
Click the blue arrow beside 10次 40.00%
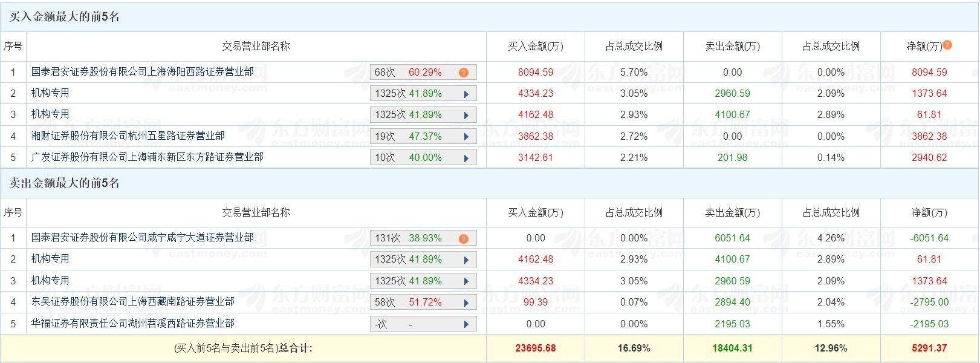point(466,158)
